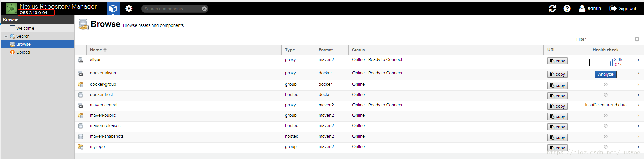The image size is (644, 159).
Task: Open the maven-releases row chevron
Action: tap(638, 126)
